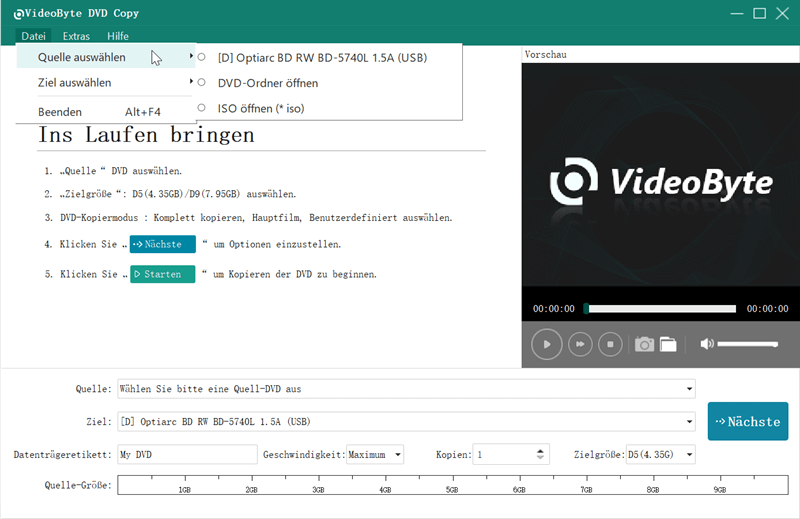This screenshot has width=800, height=519.
Task: Open the snapshot folder icon
Action: [x=668, y=344]
